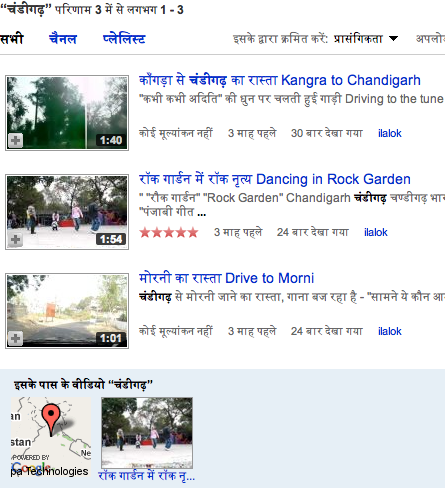The height and width of the screenshot is (488, 445).
Task: Open ilalok channel on Kangra video row
Action: coord(390,133)
